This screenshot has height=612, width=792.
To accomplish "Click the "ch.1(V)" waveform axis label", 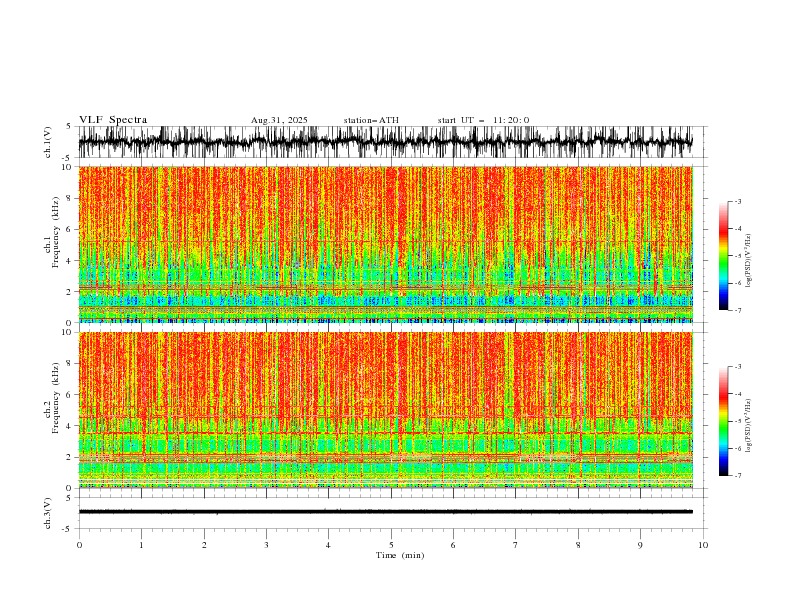I will [x=48, y=142].
